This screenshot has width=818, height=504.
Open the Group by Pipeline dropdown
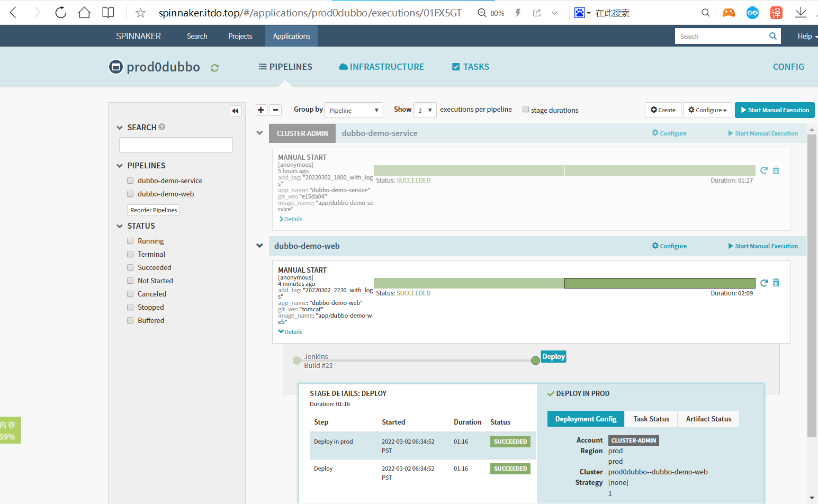[354, 110]
